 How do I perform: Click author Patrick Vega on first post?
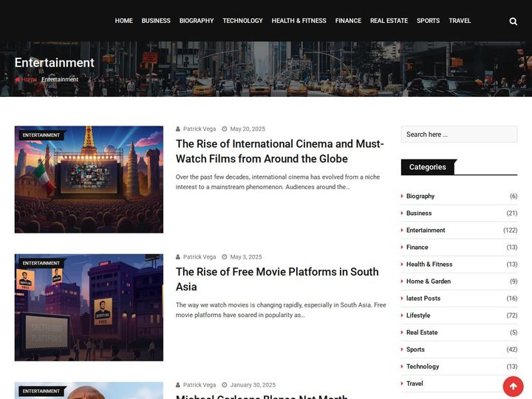coord(199,129)
